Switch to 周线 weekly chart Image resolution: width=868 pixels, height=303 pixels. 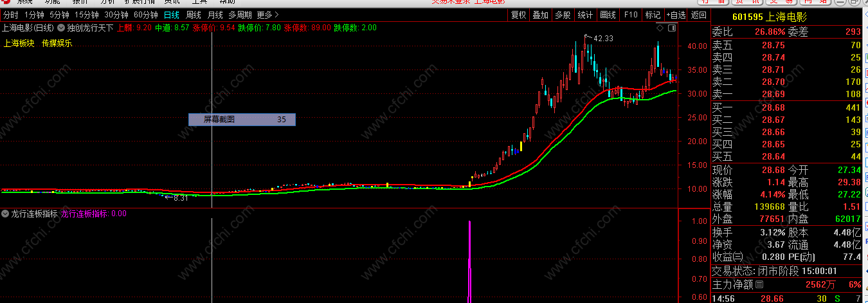[x=194, y=15]
